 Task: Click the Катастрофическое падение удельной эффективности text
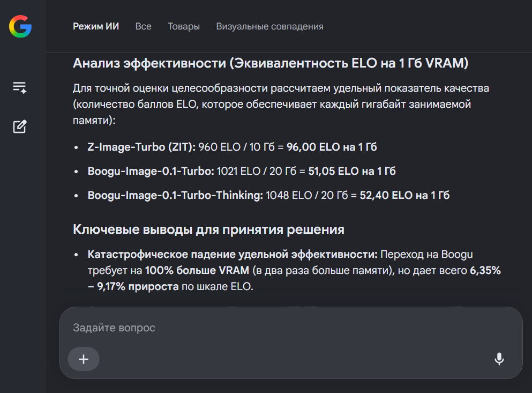click(x=233, y=255)
